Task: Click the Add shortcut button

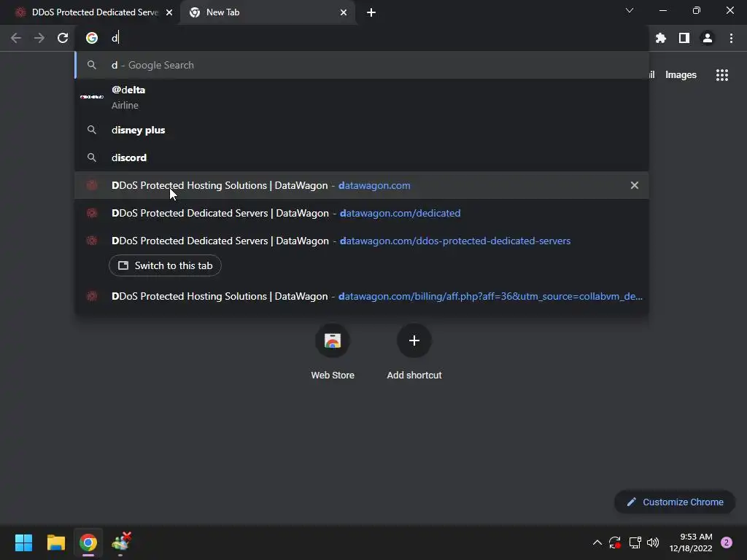Action: click(414, 352)
